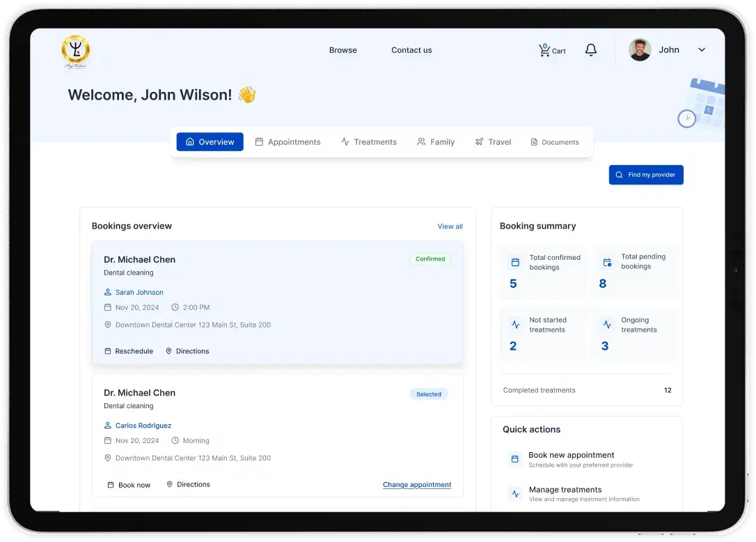Open notifications bell icon
Image resolution: width=756 pixels, height=542 pixels.
(x=590, y=49)
